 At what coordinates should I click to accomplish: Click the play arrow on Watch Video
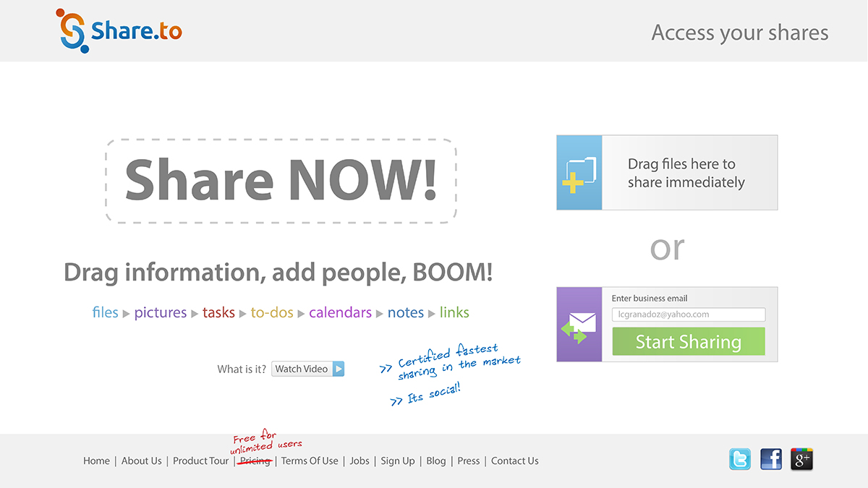click(x=337, y=369)
